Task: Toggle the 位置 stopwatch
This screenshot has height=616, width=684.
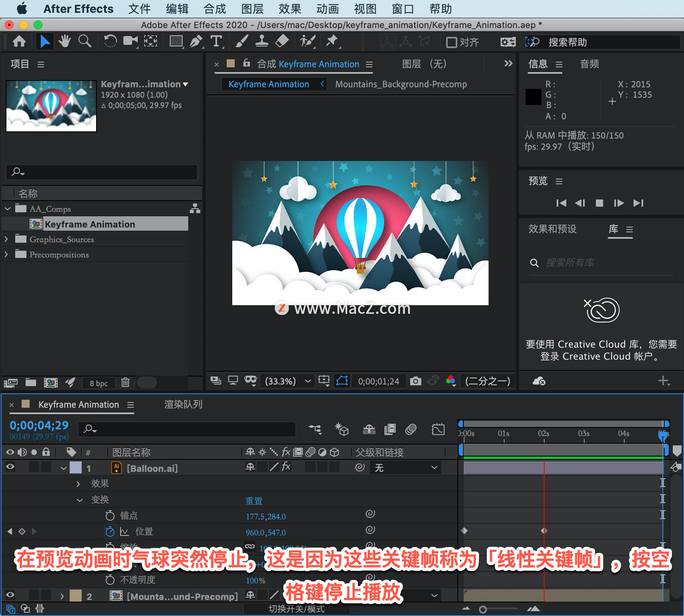Action: coord(110,531)
